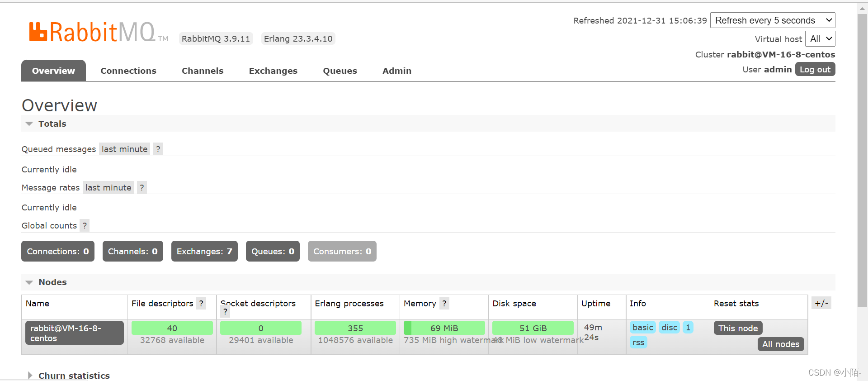Click the Erlang 23.3.4.10 version label

(x=298, y=38)
